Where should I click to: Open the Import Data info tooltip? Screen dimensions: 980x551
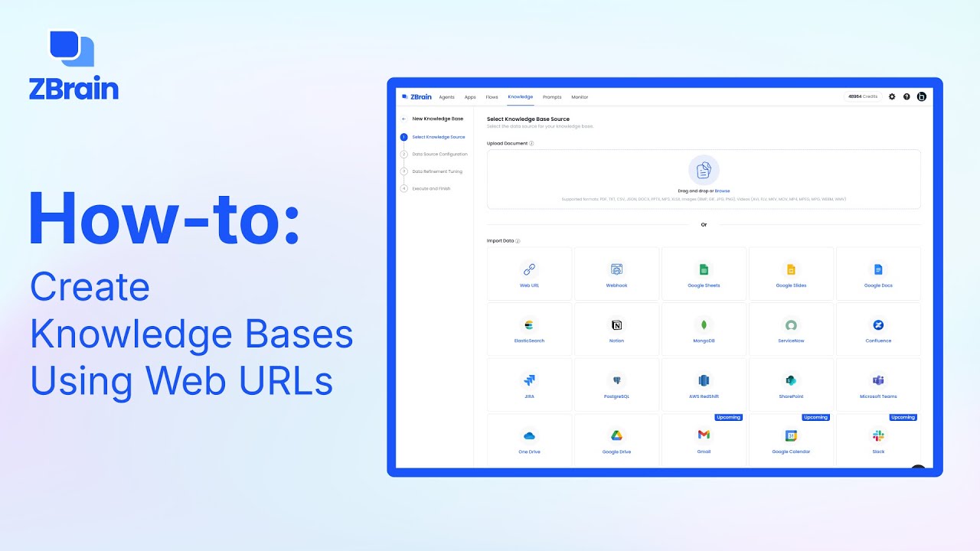tap(518, 240)
